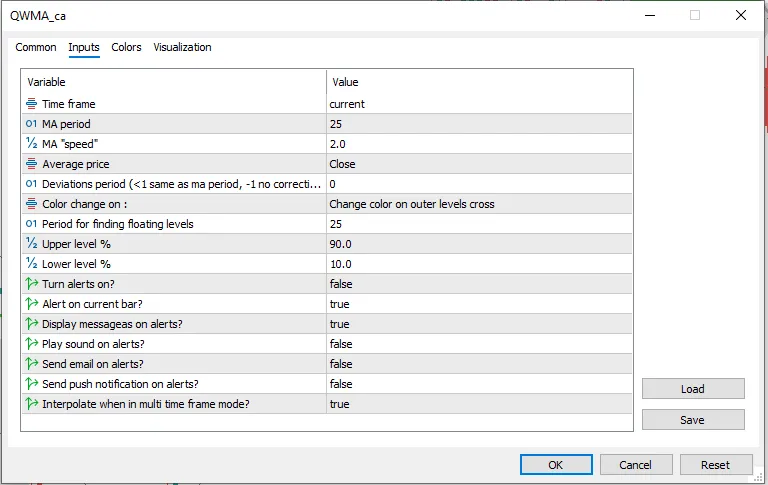The width and height of the screenshot is (768, 485).
Task: Edit the MA period value 25
Action: point(479,124)
